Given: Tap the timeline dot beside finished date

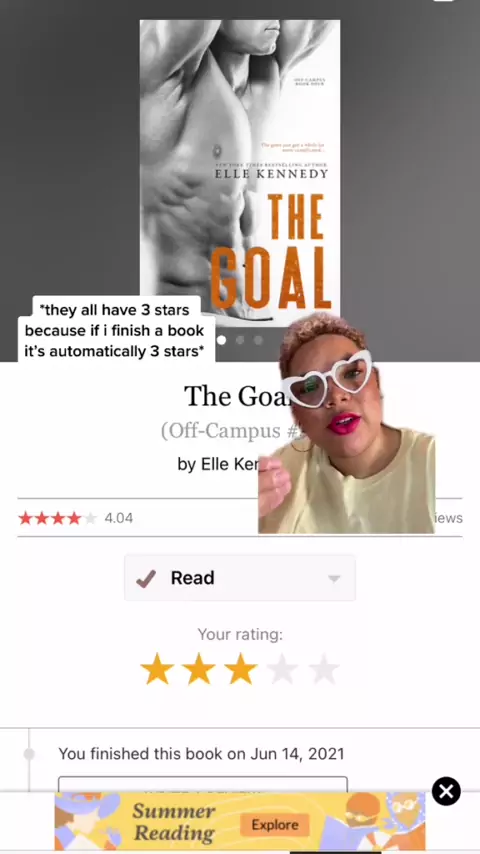Looking at the screenshot, I should tap(29, 754).
